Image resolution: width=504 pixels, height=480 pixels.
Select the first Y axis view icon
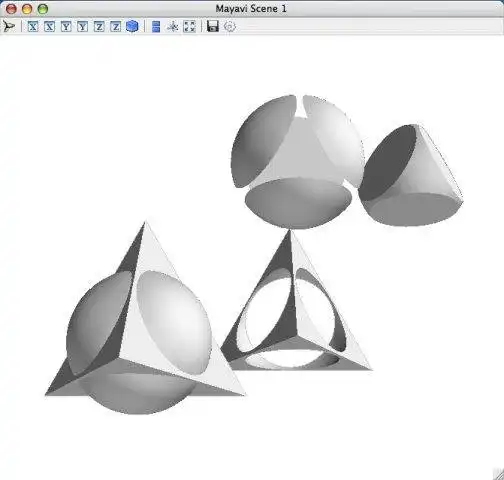[x=66, y=26]
